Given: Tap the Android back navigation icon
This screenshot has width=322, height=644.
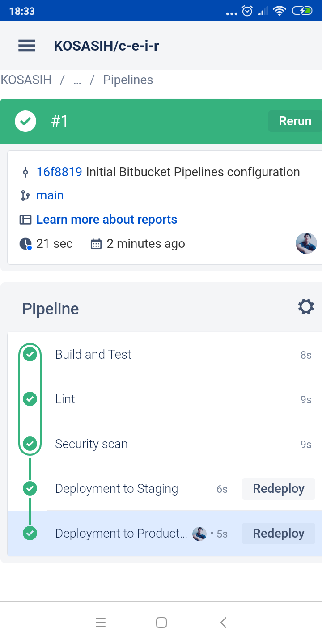Looking at the screenshot, I should (224, 622).
